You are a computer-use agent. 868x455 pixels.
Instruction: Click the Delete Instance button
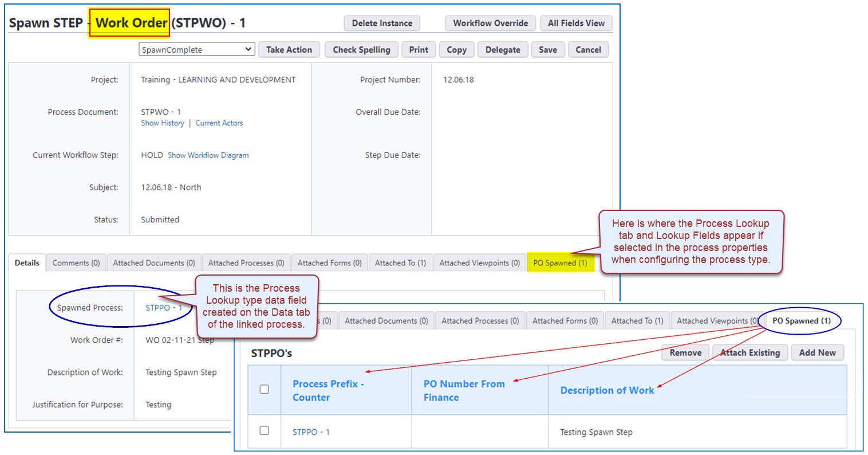point(381,23)
